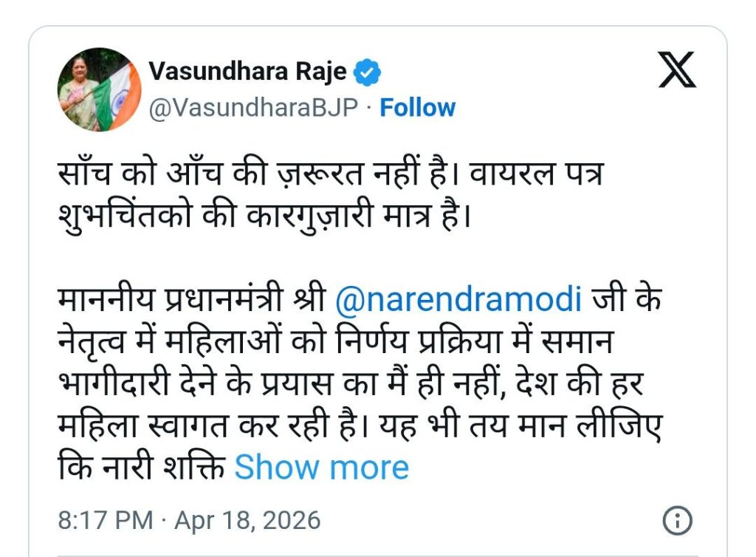
Task: Click the words "जी के" after the mention
Action: point(627,302)
